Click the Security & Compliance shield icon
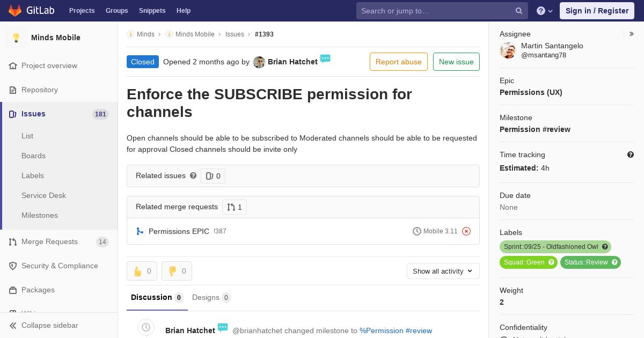 tap(13, 266)
